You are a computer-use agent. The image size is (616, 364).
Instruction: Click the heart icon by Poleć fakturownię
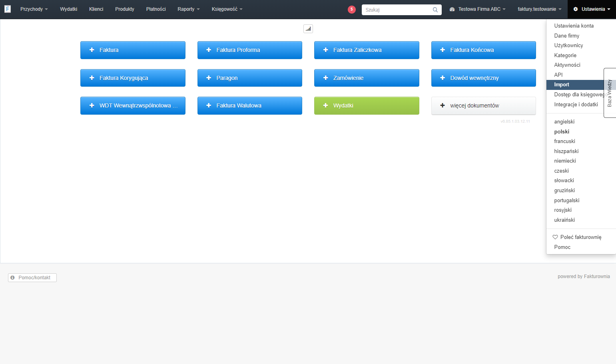click(x=555, y=237)
